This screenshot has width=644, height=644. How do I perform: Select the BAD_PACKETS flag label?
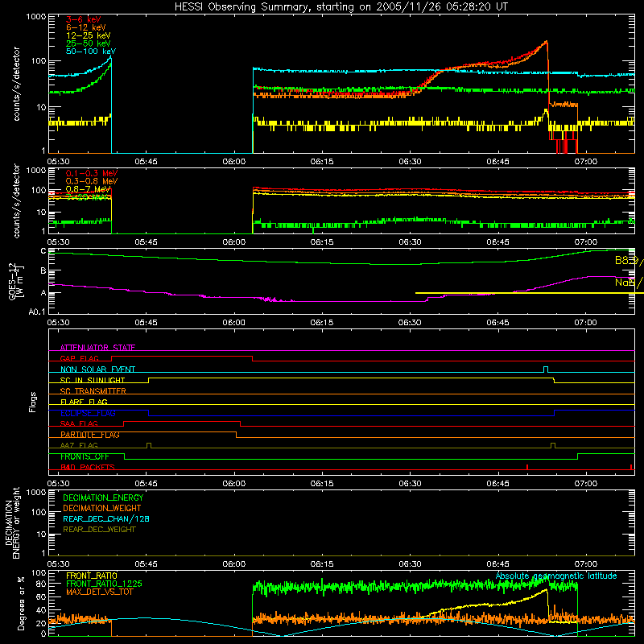[x=88, y=467]
